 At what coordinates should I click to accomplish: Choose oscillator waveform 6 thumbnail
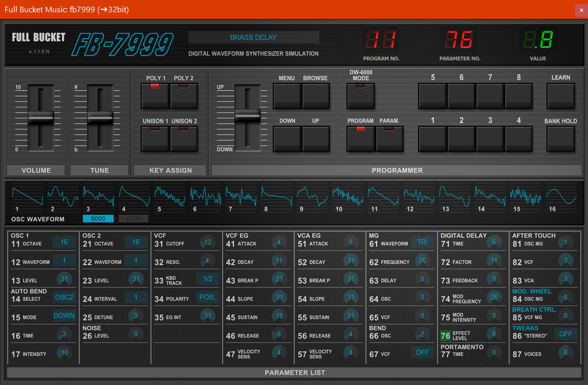[x=206, y=197]
